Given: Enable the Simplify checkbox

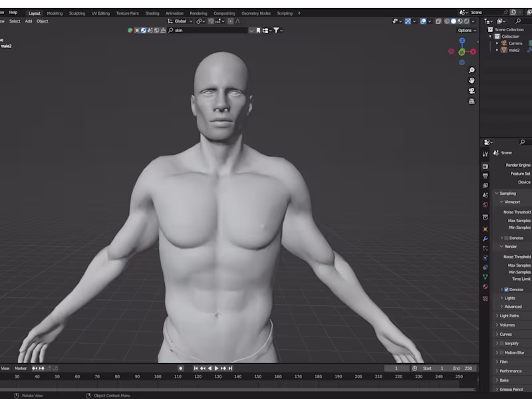Looking at the screenshot, I should click(x=502, y=343).
